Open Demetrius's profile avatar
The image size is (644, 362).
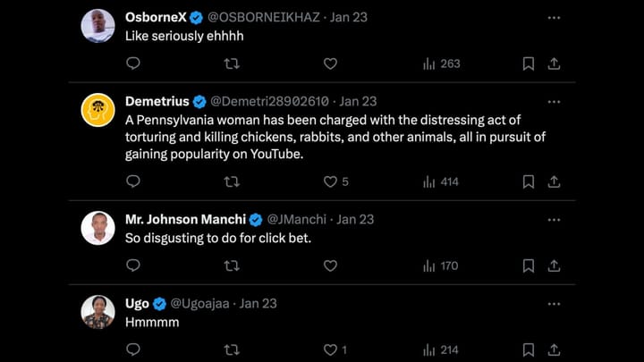click(x=97, y=110)
